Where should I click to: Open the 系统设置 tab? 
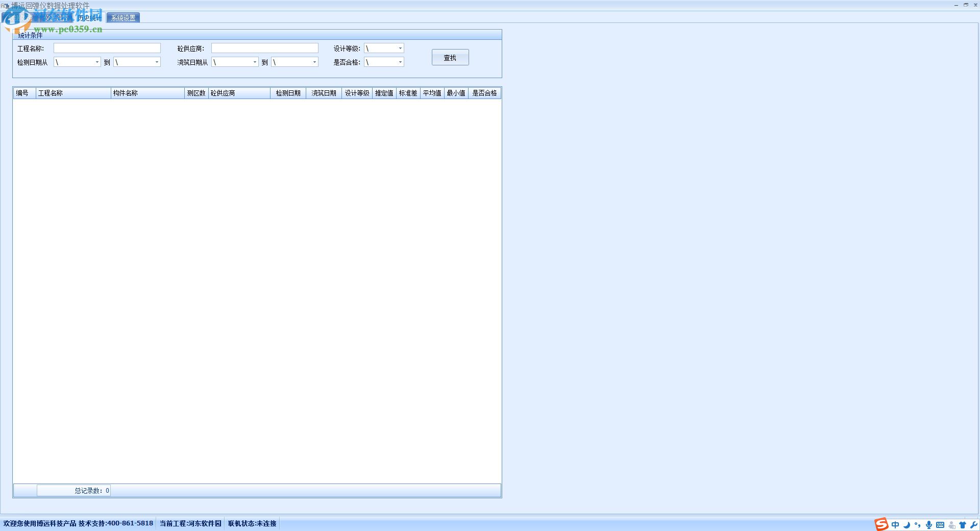click(124, 18)
